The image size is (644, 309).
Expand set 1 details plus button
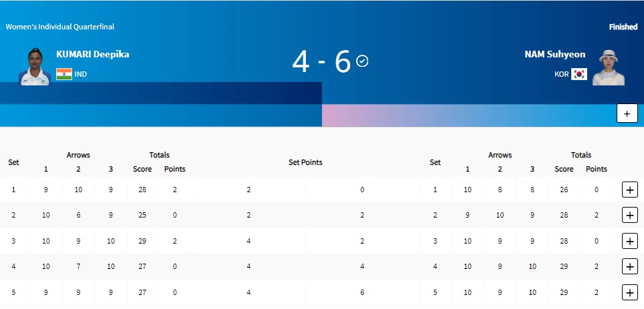(x=629, y=190)
